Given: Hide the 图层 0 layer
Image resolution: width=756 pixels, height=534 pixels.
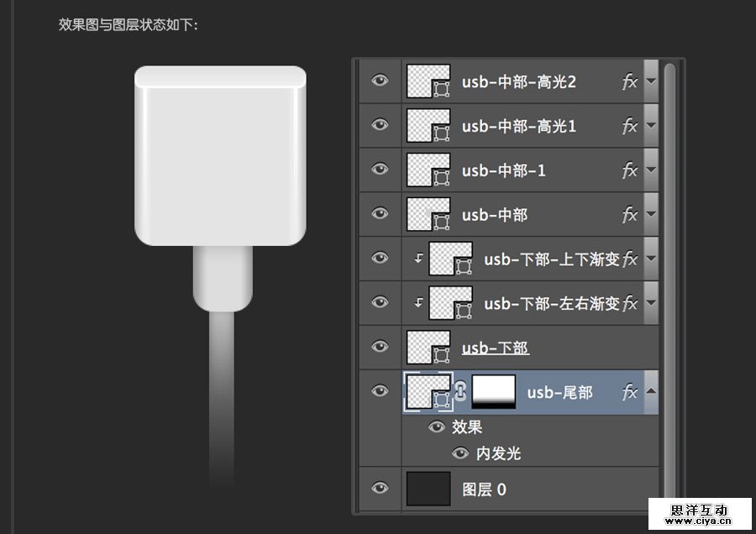Looking at the screenshot, I should [380, 489].
